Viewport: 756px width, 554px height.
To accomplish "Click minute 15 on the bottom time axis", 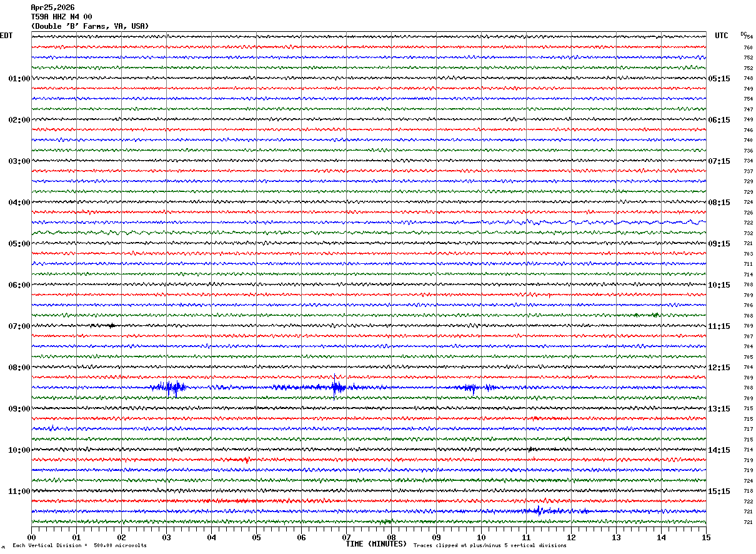I will pos(706,537).
